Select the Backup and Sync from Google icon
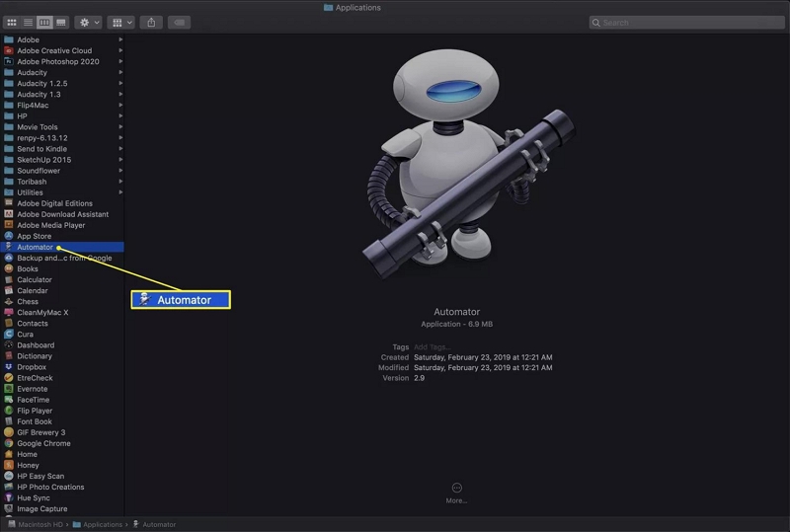The width and height of the screenshot is (790, 532). (9, 258)
